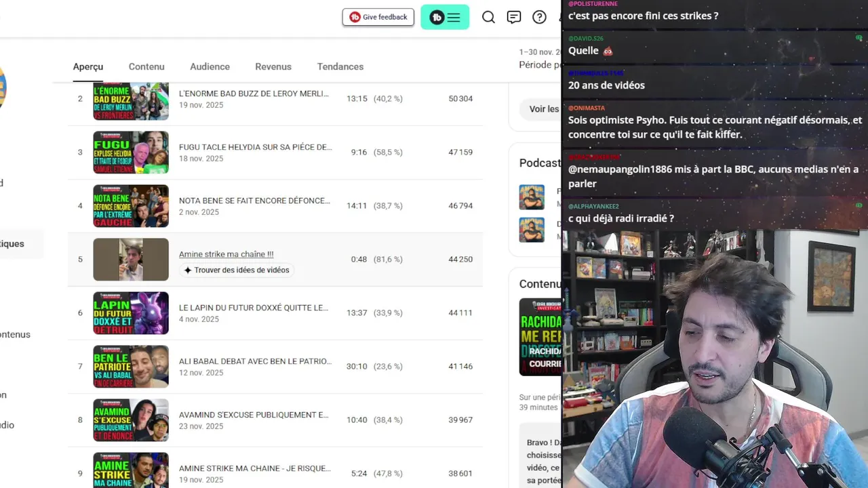Select view count 44 111
This screenshot has width=868, height=488.
pos(460,313)
